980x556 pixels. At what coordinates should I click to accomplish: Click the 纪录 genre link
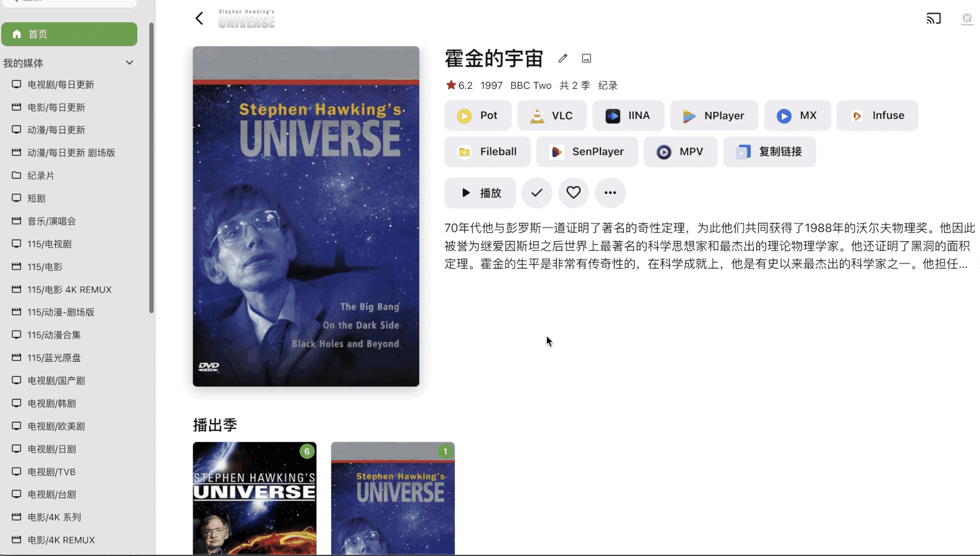608,85
